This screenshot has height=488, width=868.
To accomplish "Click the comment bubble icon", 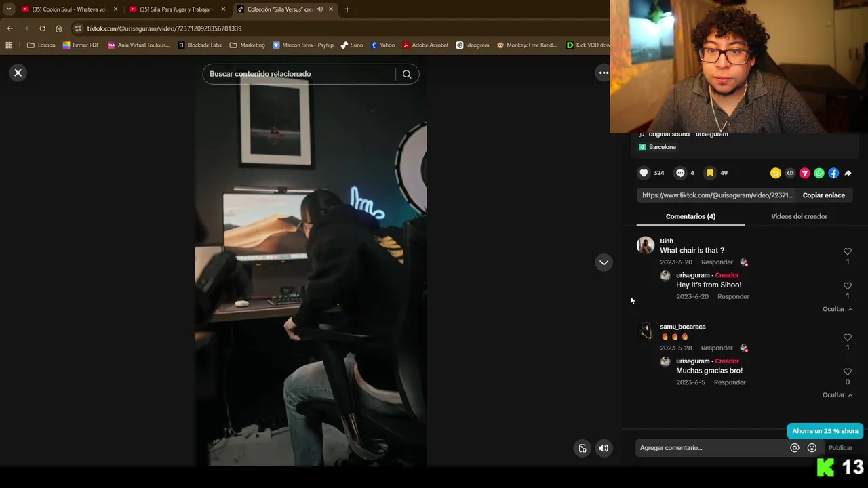I will 680,173.
